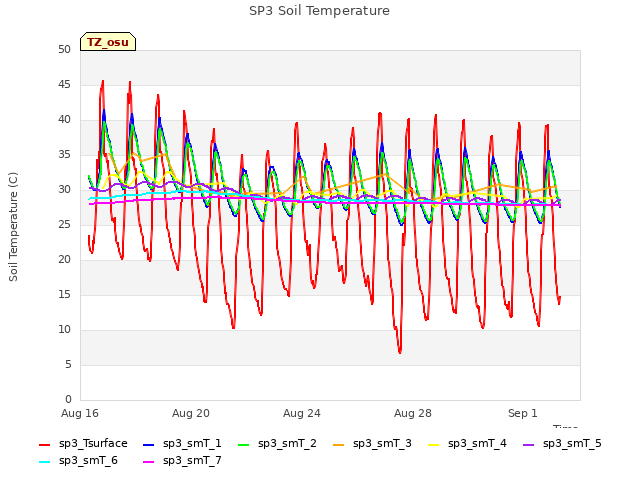Click the yellow sp3_smT_4 legend swatch
The height and width of the screenshot is (480, 640).
coord(433,444)
